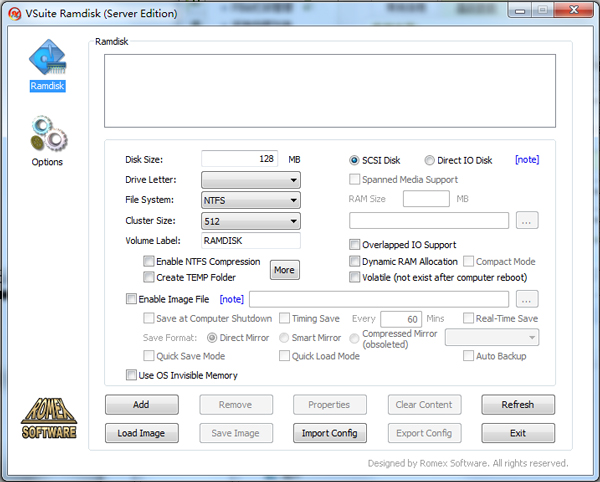The width and height of the screenshot is (600, 482).
Task: Click the Save Image button
Action: 236,433
